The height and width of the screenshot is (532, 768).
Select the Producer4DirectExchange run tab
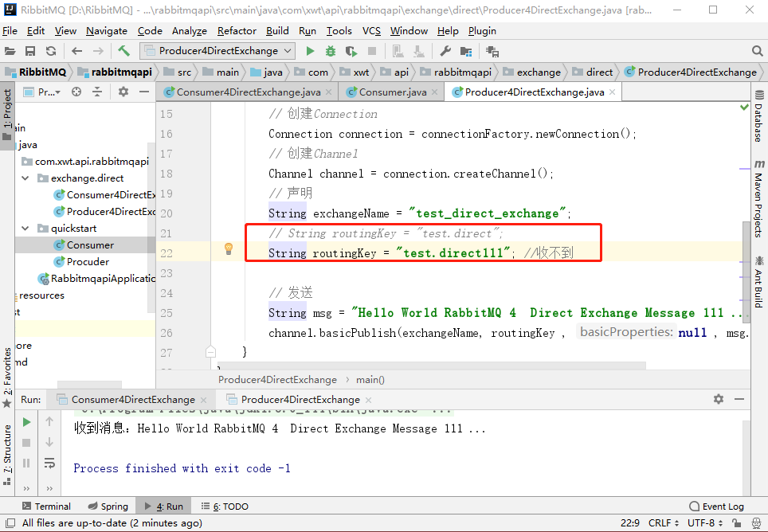(x=300, y=399)
